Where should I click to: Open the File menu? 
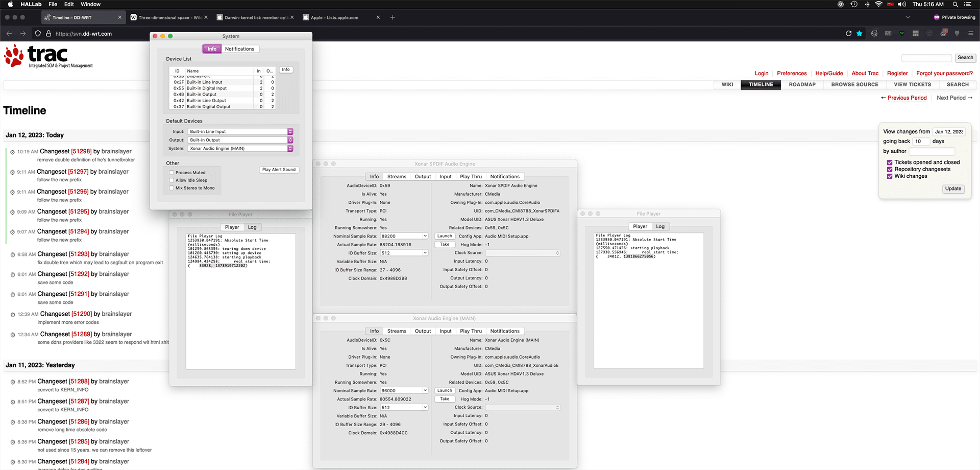pos(53,4)
